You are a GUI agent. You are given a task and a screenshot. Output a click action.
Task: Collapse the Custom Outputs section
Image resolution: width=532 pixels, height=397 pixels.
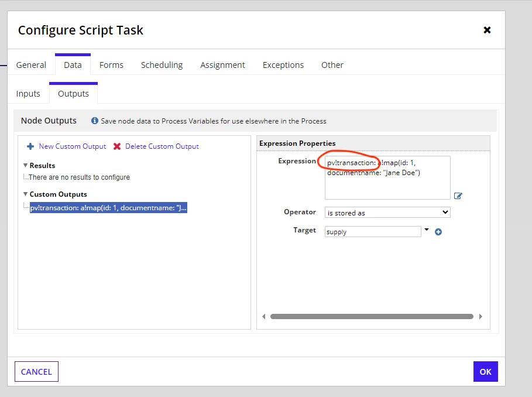coord(25,194)
